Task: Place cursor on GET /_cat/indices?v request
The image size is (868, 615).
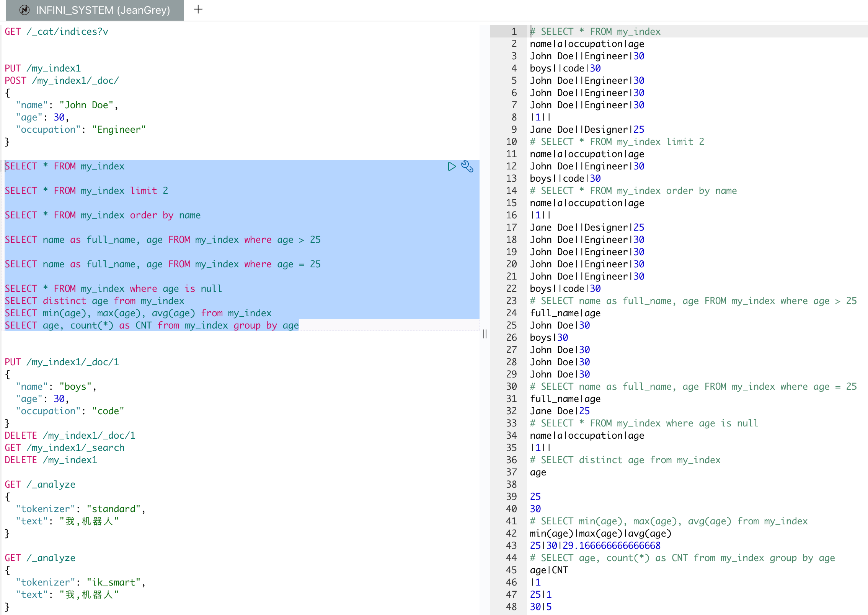Action: pos(56,31)
